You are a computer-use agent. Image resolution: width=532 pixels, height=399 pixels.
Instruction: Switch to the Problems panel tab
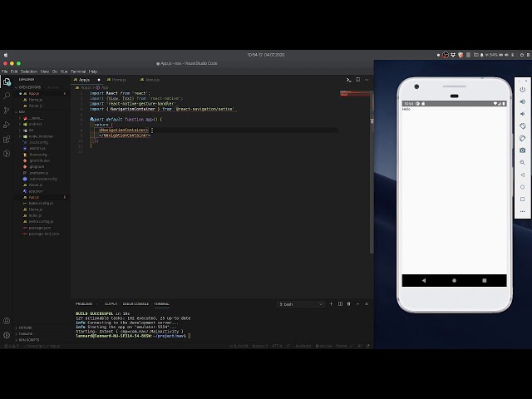pyautogui.click(x=84, y=304)
